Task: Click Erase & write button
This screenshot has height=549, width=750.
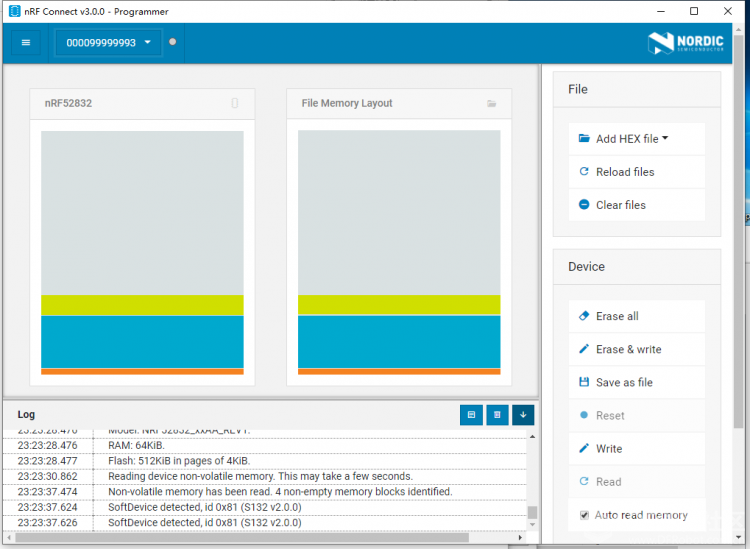Action: tap(637, 349)
